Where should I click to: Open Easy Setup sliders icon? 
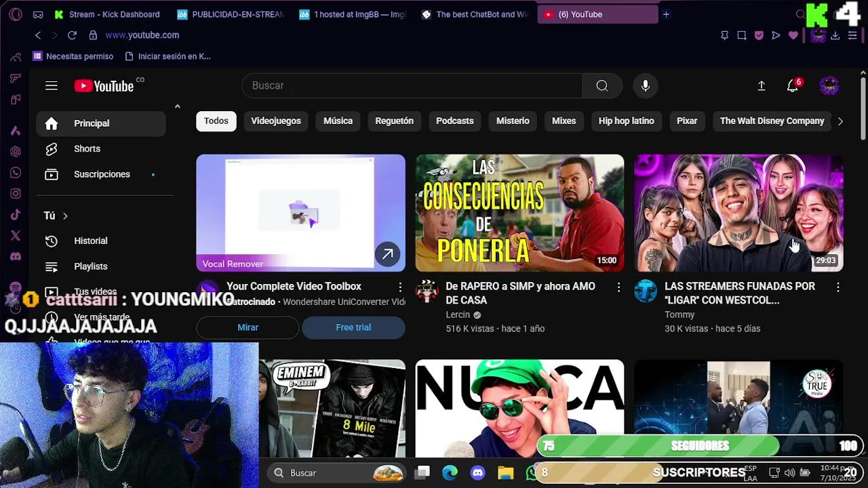pyautogui.click(x=852, y=35)
